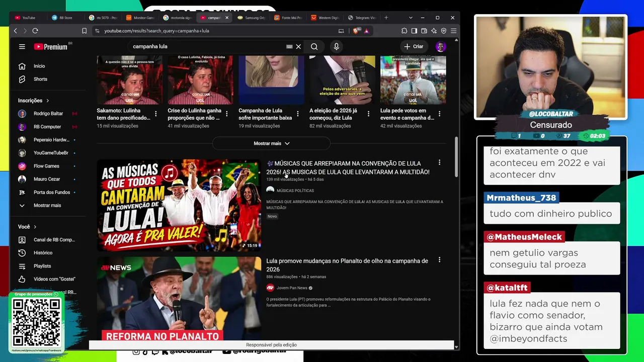
Task: Expand the Você section
Action: tap(27, 227)
